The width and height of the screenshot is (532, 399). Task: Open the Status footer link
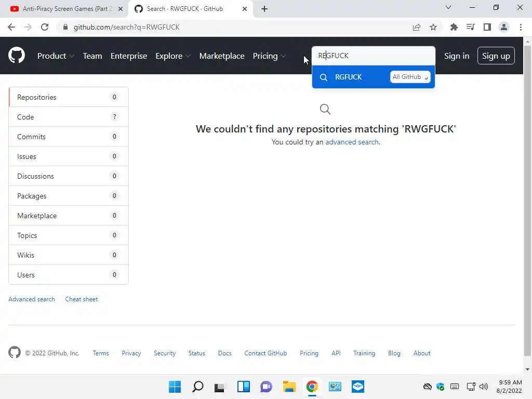pyautogui.click(x=197, y=353)
